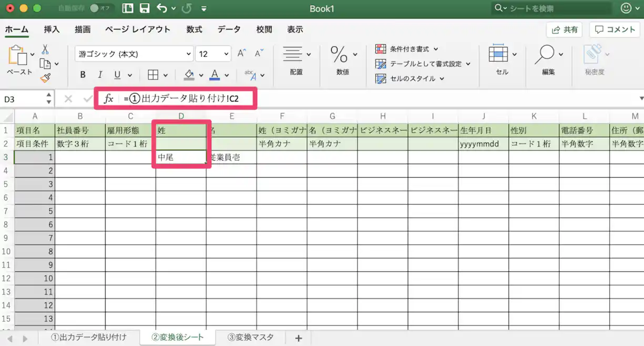Switch to the ①出力データ貼り付け sheet tab
The height and width of the screenshot is (346, 644).
pos(88,338)
